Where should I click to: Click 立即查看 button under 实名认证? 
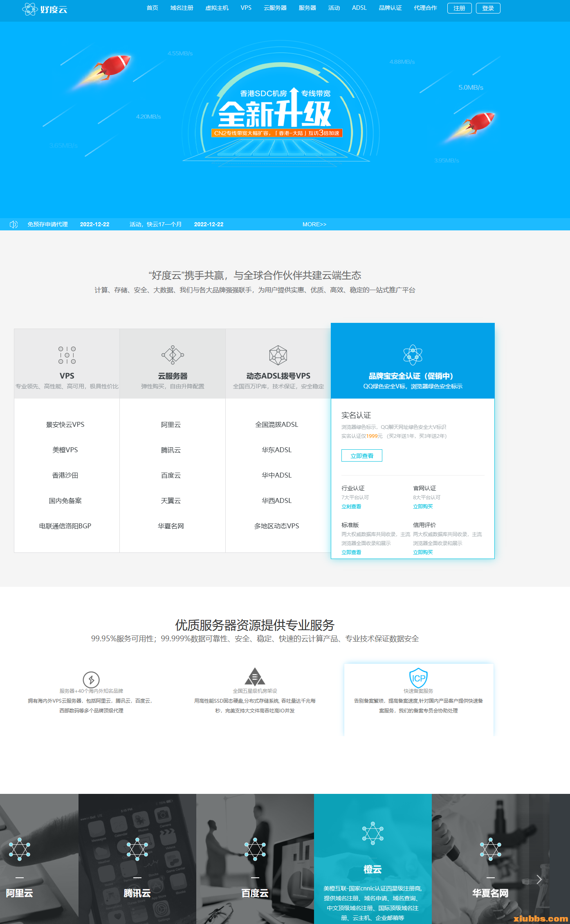click(x=361, y=455)
